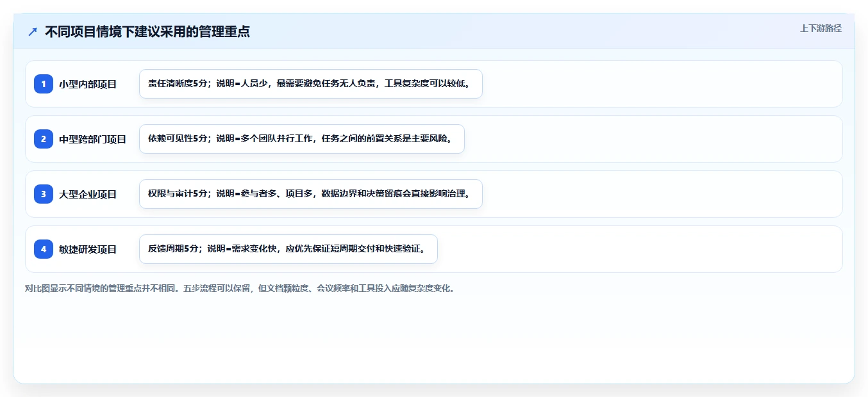Click the number 1 badge for 小型内部项目

(44, 84)
